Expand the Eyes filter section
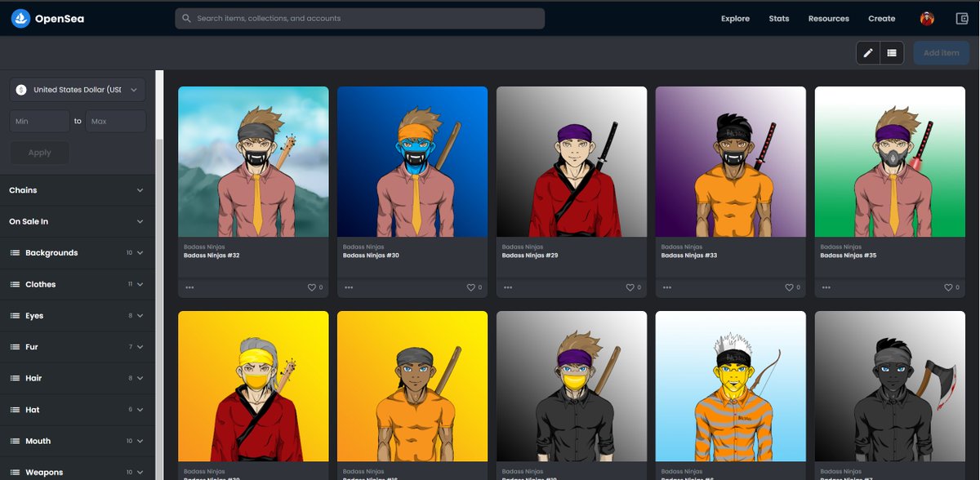 pyautogui.click(x=77, y=315)
